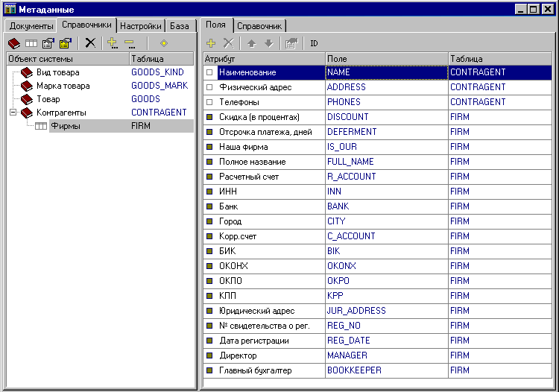This screenshot has height=392, width=559.
Task: Toggle checkbox for Телефоны row
Action: pos(209,102)
